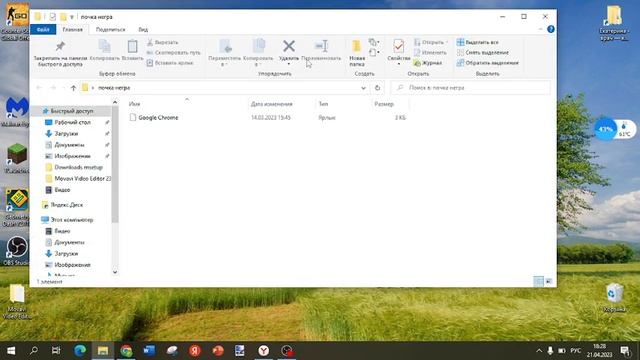The height and width of the screenshot is (360, 640).
Task: Open Malwarebytes desktop shortcut
Action: click(x=16, y=111)
